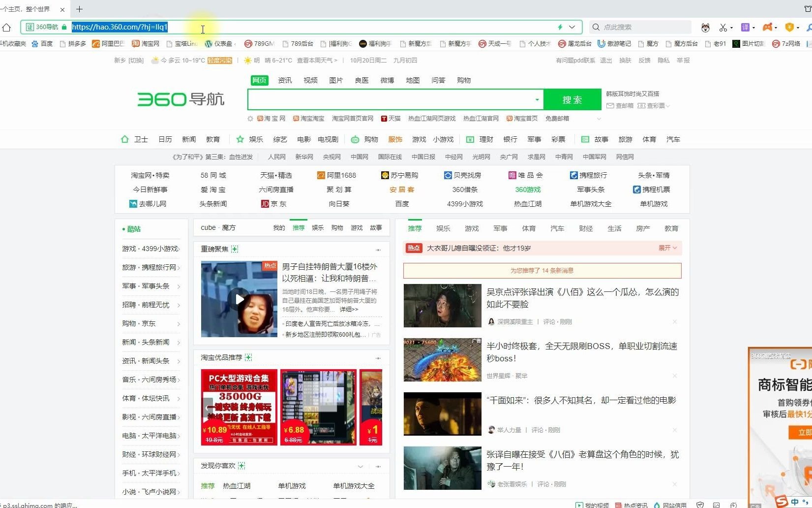Click 换肤 link in top bar
Image resolution: width=812 pixels, height=508 pixels.
(x=625, y=61)
